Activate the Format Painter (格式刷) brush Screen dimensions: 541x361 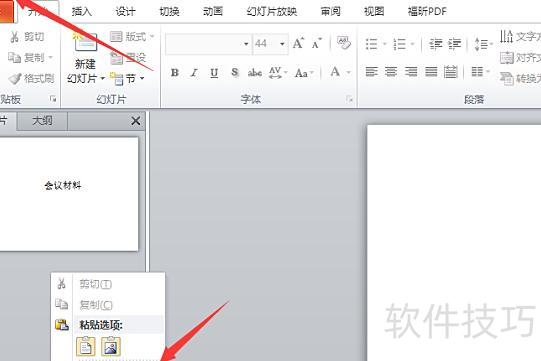coord(31,79)
